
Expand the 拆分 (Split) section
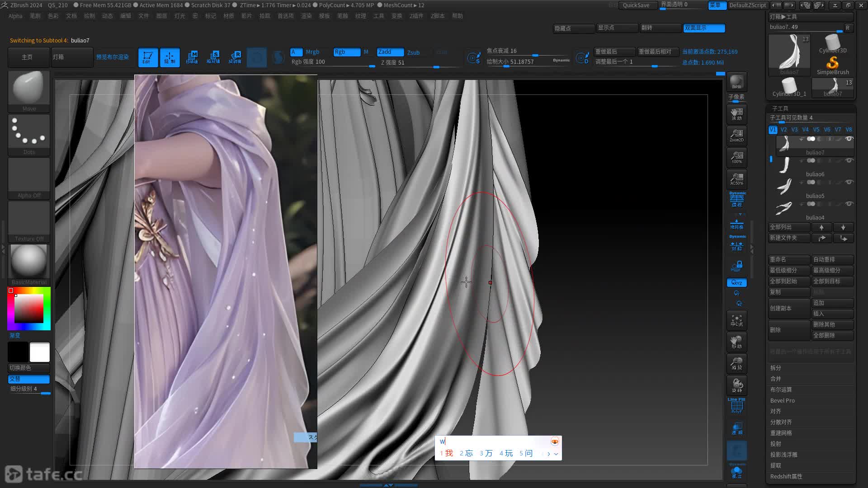pyautogui.click(x=776, y=368)
